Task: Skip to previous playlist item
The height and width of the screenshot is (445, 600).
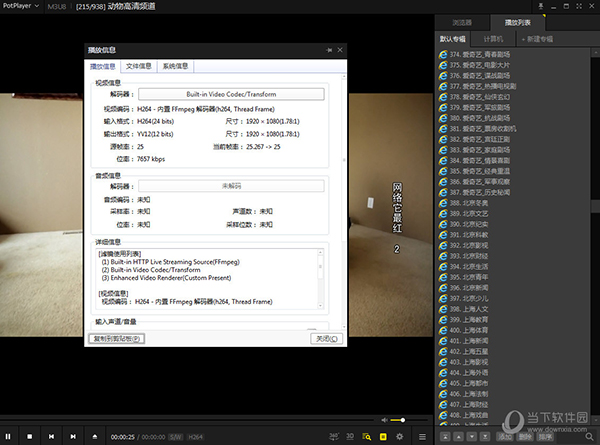Action: 51,436
